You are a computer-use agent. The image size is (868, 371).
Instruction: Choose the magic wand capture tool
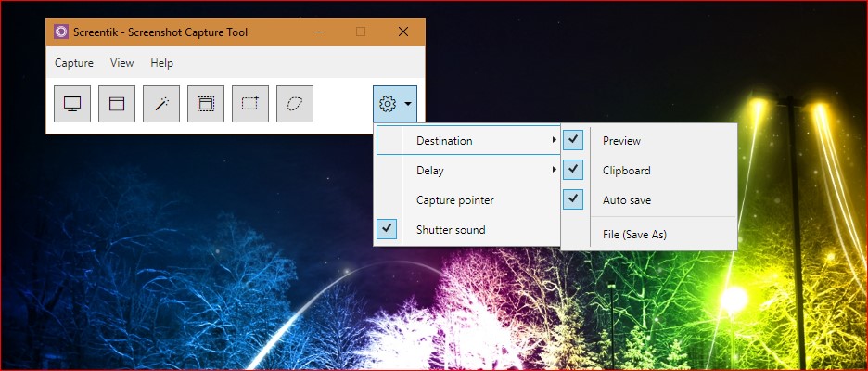(161, 104)
